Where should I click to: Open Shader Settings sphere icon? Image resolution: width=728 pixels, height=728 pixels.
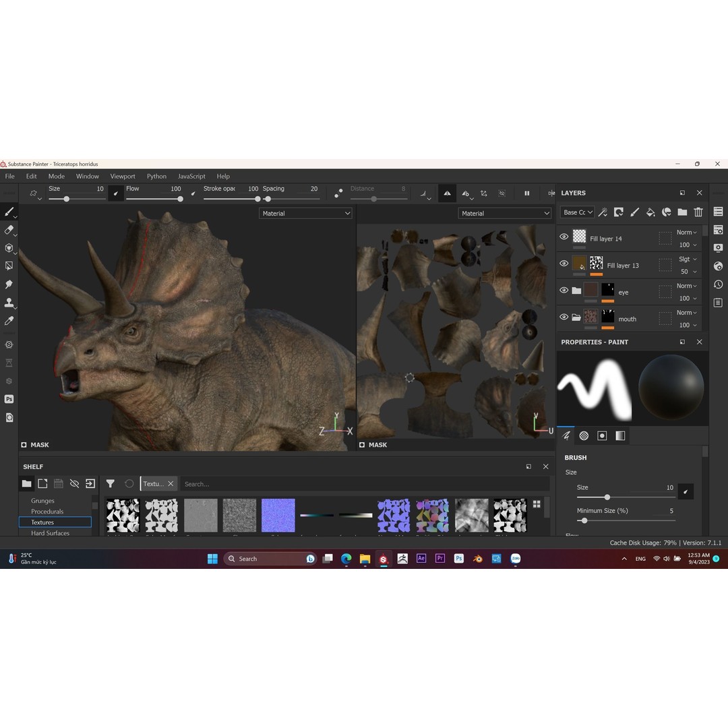[719, 266]
